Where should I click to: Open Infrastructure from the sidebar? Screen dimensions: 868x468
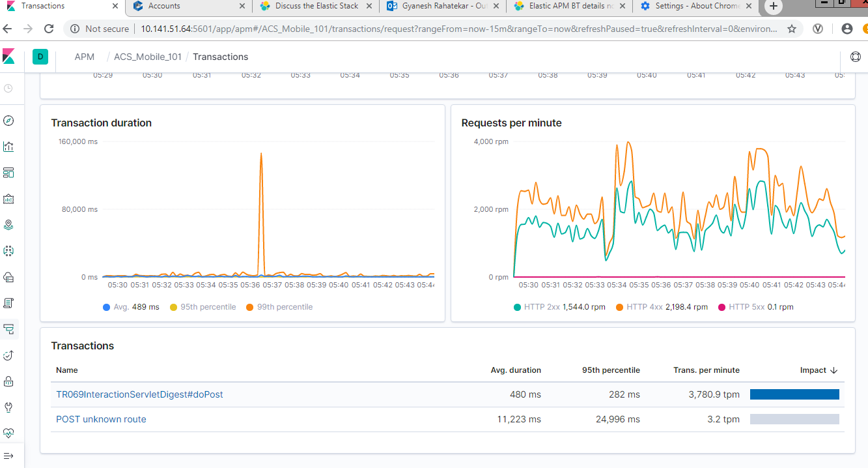(x=8, y=277)
